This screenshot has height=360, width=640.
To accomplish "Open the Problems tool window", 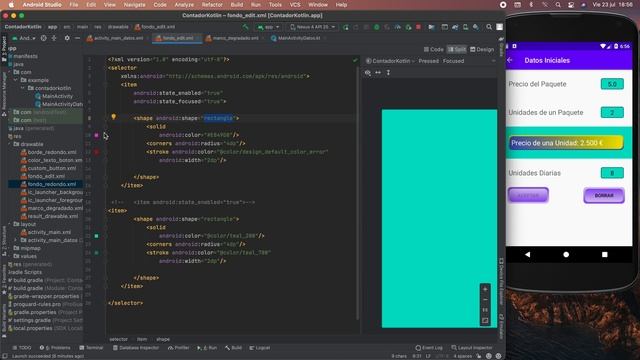I will click(55, 348).
